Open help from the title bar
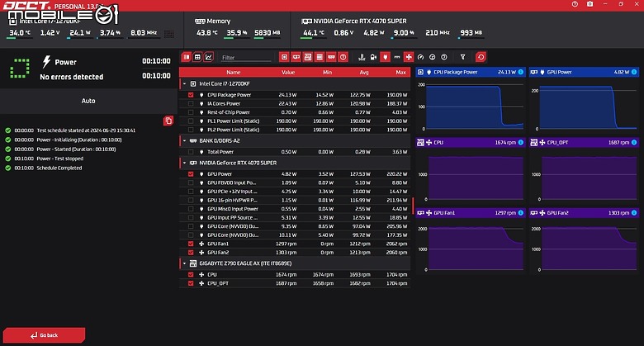Screen dimensions: 644x346 pos(575,4)
